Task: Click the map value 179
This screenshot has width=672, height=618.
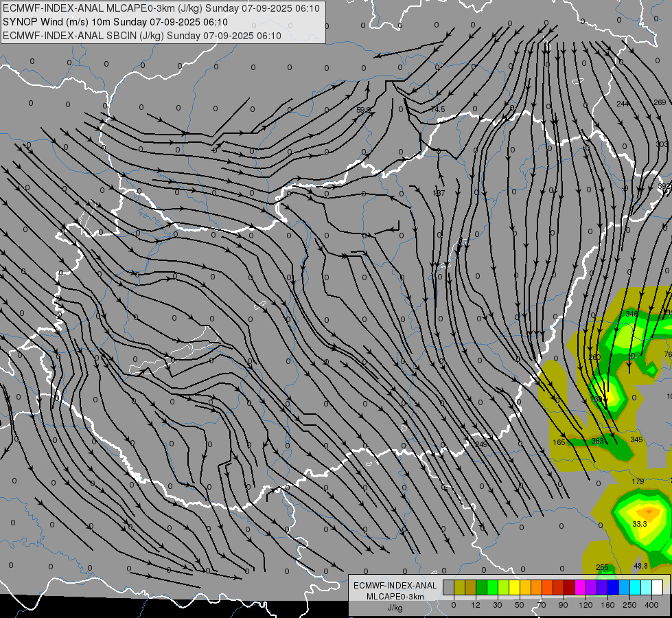Action: 638,481
